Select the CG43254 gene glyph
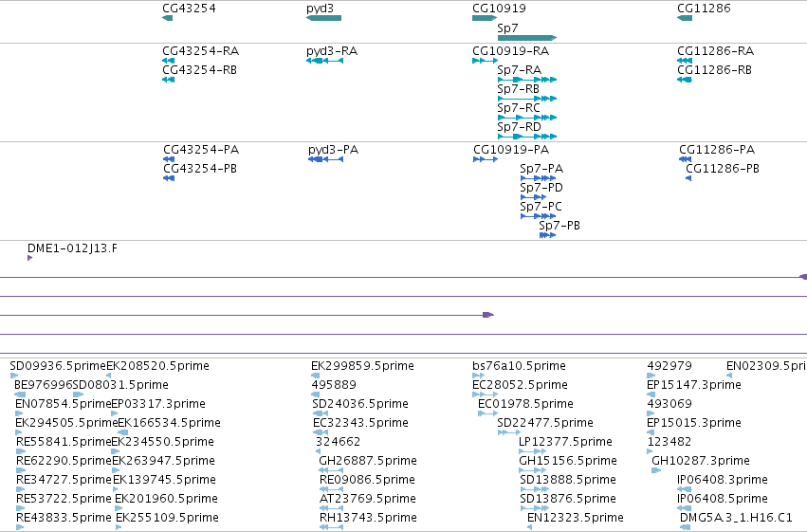807x532 pixels. point(167,18)
